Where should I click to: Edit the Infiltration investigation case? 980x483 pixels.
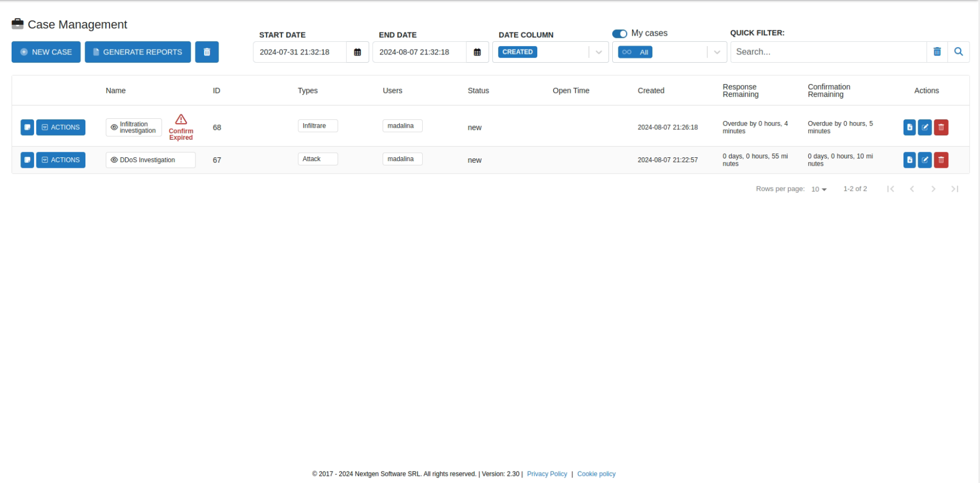(925, 127)
